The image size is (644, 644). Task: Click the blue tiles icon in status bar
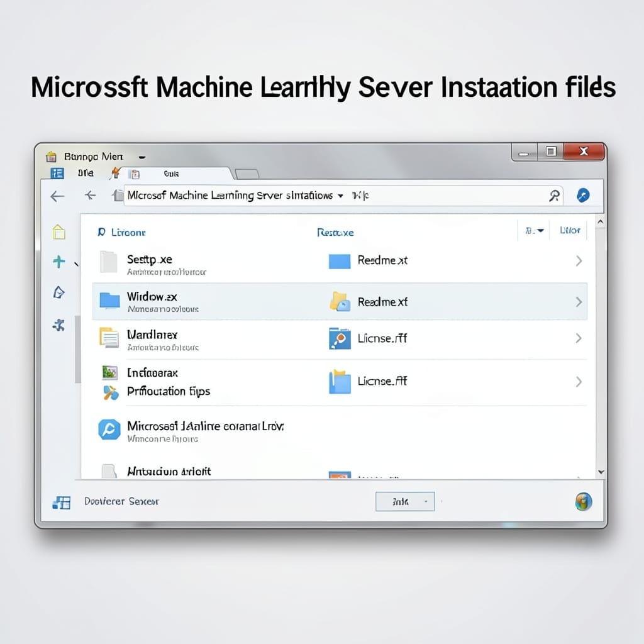pos(62,502)
